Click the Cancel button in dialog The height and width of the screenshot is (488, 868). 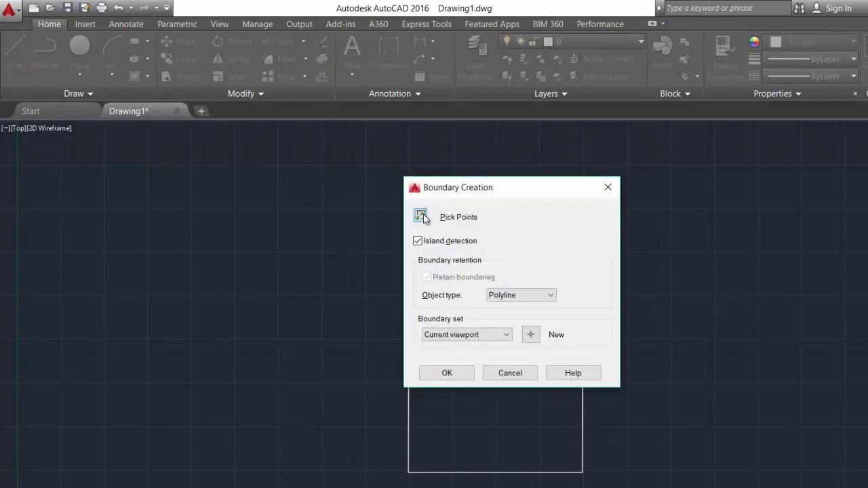click(x=510, y=373)
